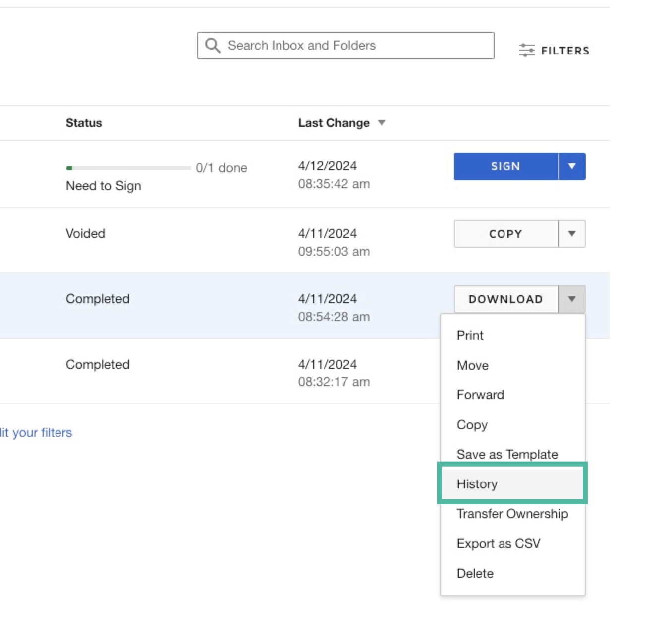672x643 pixels.
Task: Click the search magnifier icon
Action: click(212, 45)
